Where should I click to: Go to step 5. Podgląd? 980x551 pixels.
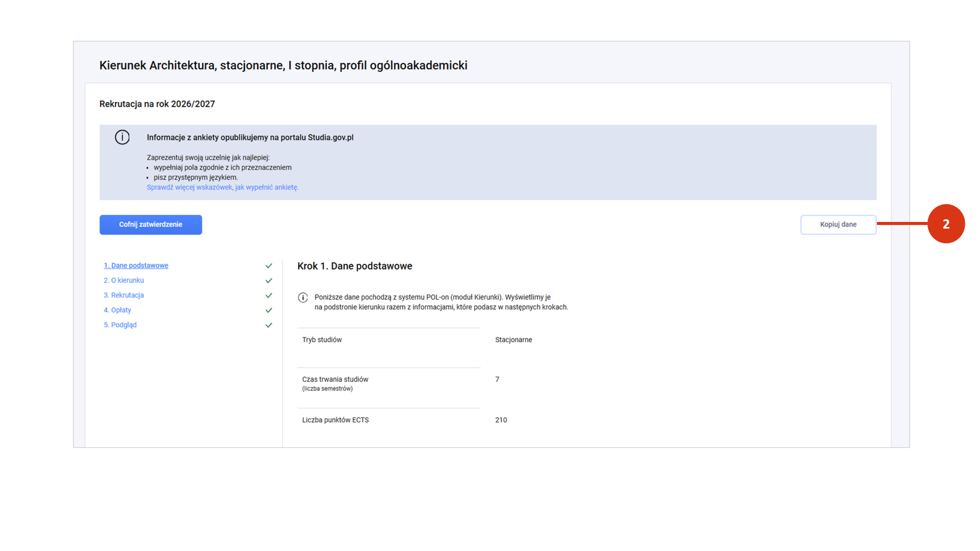[120, 325]
